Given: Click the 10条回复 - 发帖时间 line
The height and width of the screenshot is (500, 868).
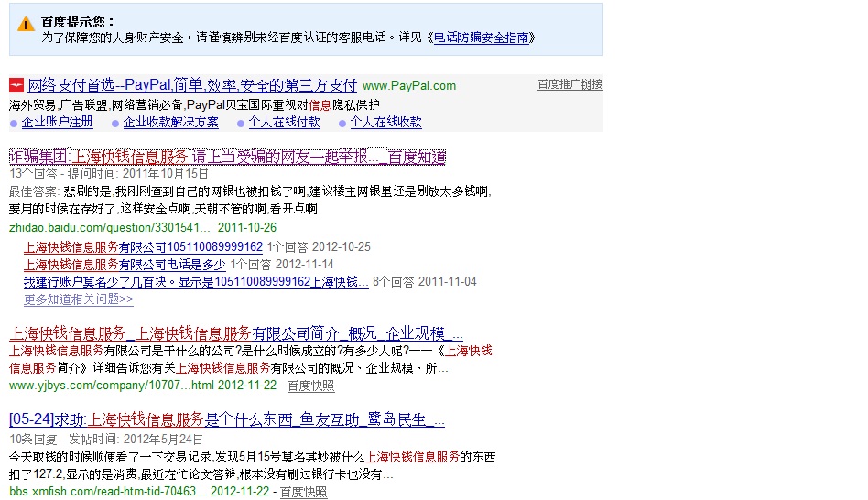Looking at the screenshot, I should tap(106, 439).
